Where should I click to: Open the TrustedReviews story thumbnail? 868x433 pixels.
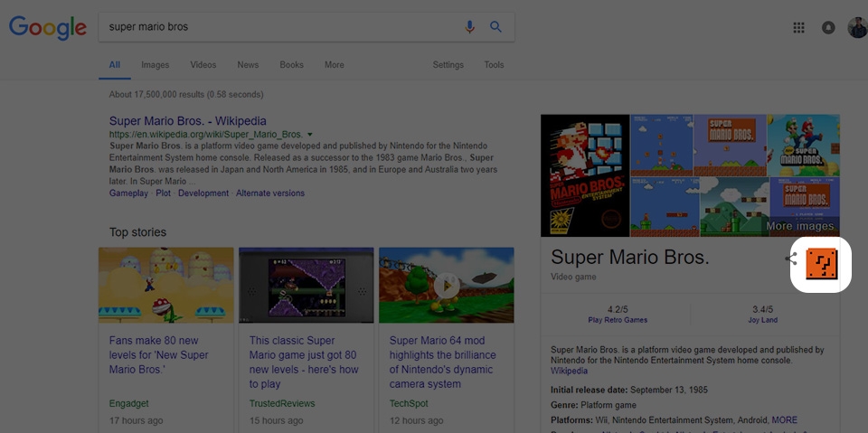coord(307,285)
